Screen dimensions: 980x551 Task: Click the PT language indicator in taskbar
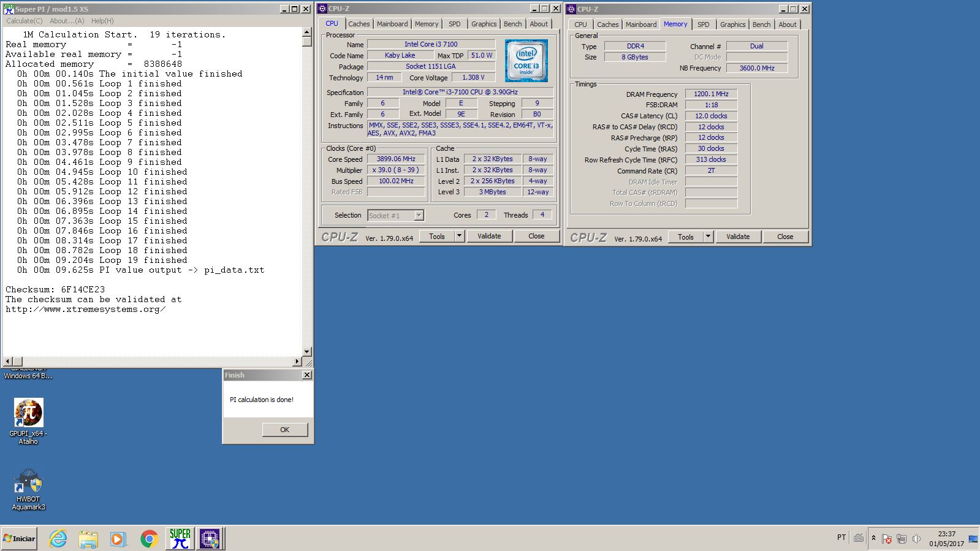point(841,538)
